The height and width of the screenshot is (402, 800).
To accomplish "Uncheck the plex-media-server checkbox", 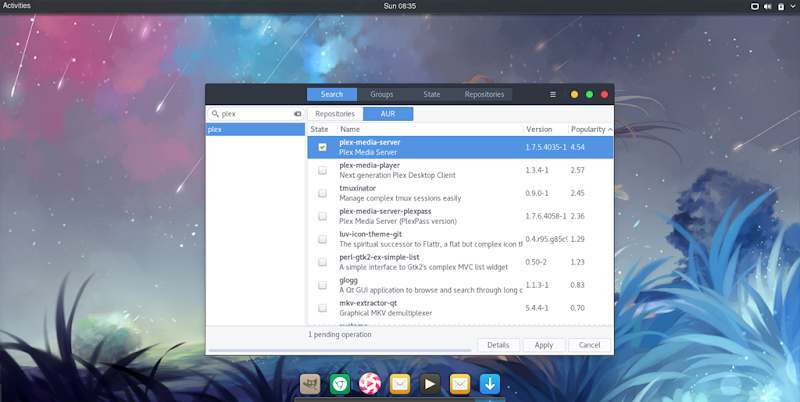I will coord(322,147).
